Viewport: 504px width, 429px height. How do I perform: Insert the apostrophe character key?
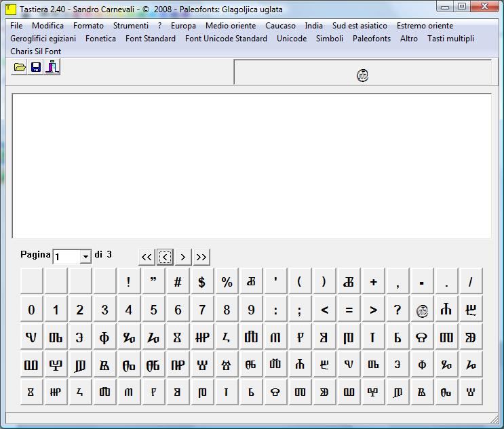[275, 281]
